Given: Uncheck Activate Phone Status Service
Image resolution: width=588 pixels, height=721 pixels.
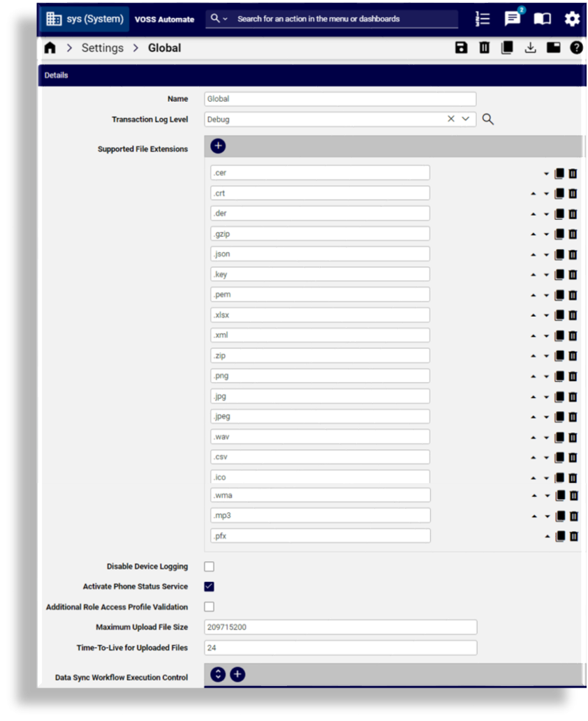Looking at the screenshot, I should point(209,586).
